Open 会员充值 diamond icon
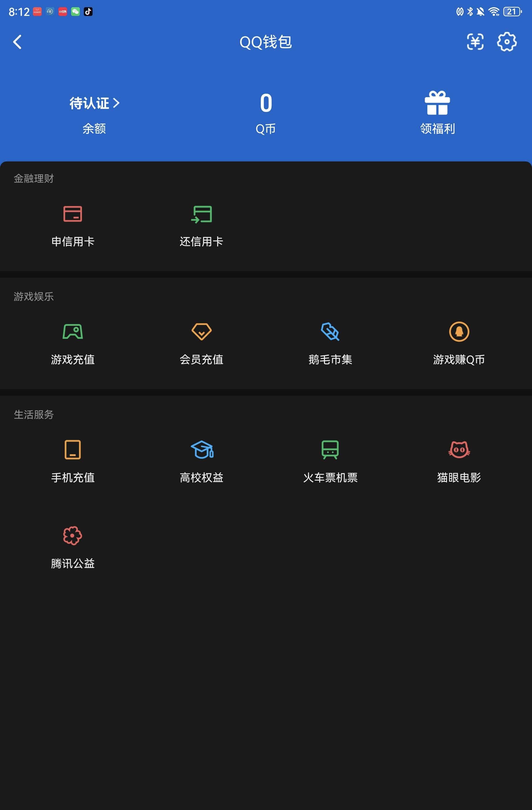 [x=201, y=332]
